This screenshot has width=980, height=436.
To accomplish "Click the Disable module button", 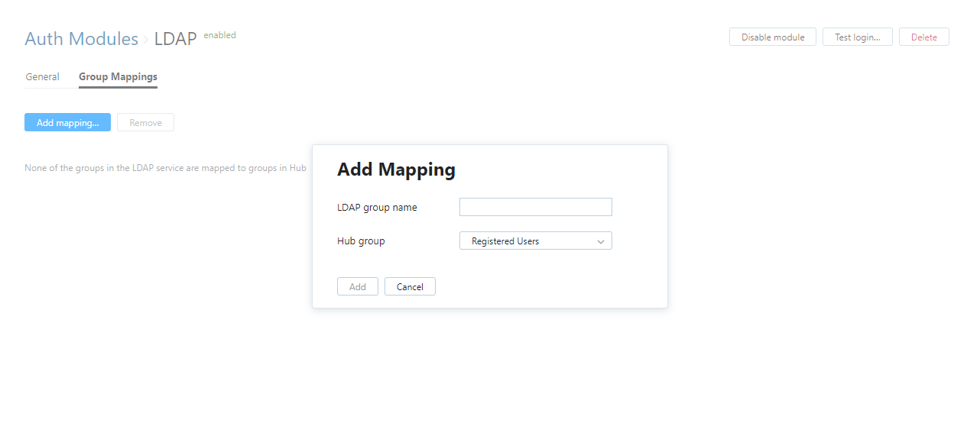I will click(772, 37).
